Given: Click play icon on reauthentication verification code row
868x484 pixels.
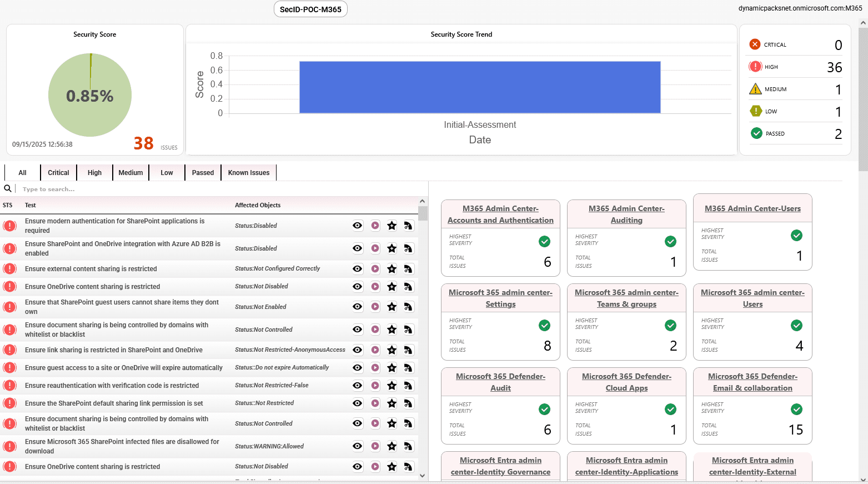Looking at the screenshot, I should (375, 386).
